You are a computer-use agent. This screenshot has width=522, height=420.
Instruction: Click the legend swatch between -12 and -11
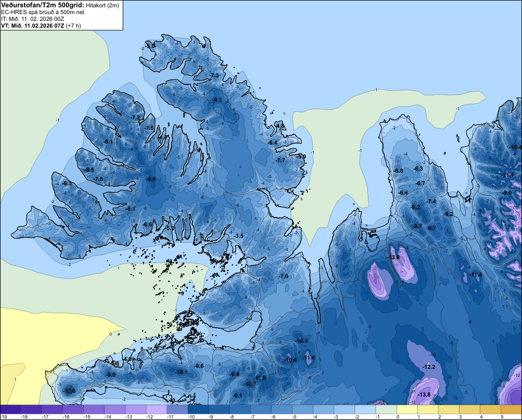pyautogui.click(x=157, y=410)
